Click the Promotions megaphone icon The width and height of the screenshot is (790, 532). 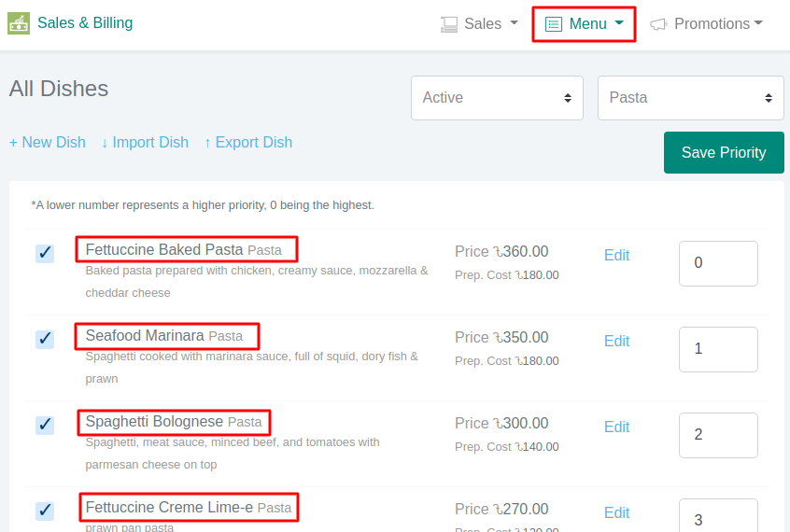click(658, 24)
